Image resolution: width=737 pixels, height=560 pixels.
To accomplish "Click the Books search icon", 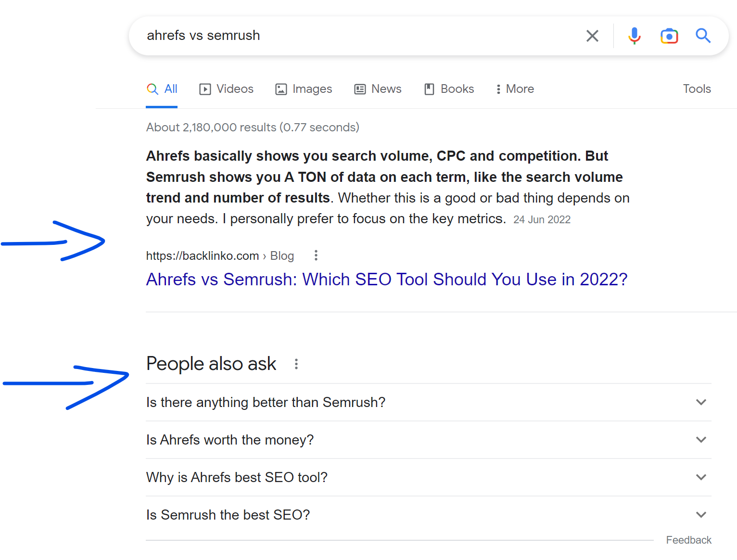I will (x=429, y=89).
